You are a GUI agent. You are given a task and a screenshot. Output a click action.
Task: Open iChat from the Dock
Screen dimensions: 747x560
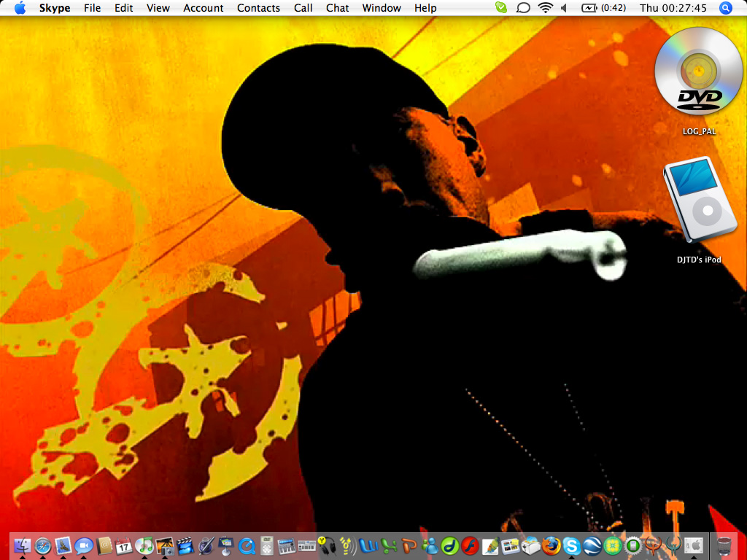[83, 545]
